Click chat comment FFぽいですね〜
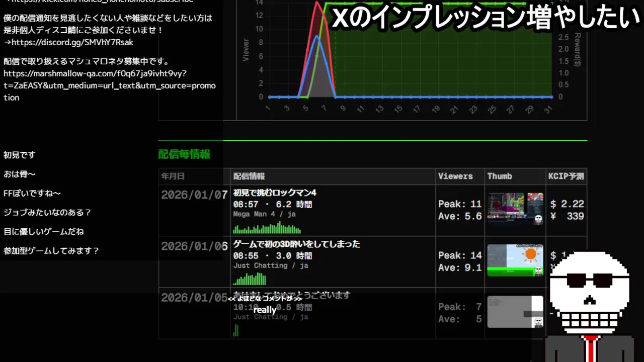The width and height of the screenshot is (644, 362). pyautogui.click(x=32, y=193)
